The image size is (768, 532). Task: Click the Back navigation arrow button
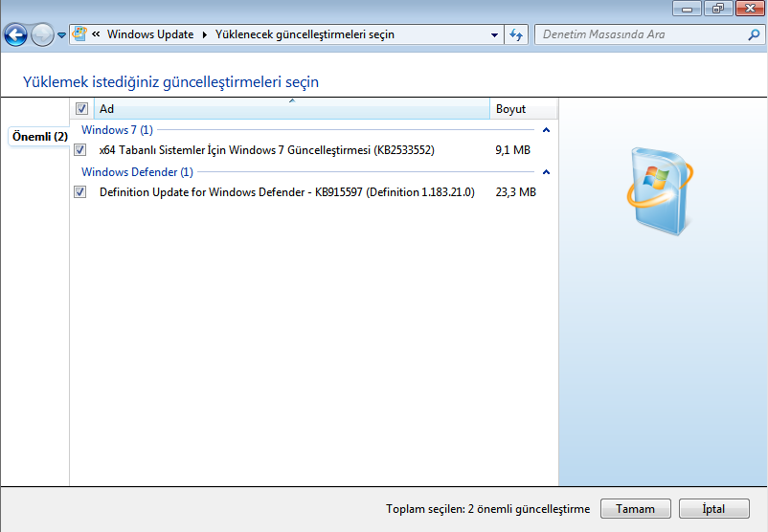click(x=15, y=35)
